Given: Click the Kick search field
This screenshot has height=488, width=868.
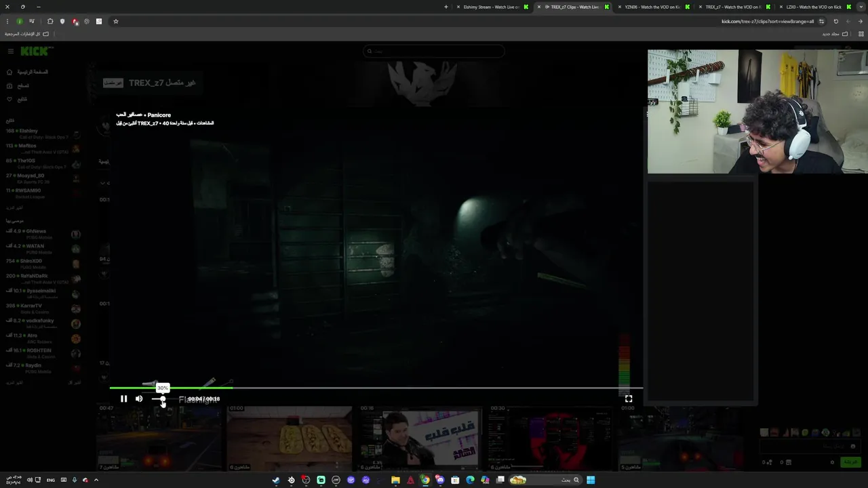Looking at the screenshot, I should tap(434, 51).
